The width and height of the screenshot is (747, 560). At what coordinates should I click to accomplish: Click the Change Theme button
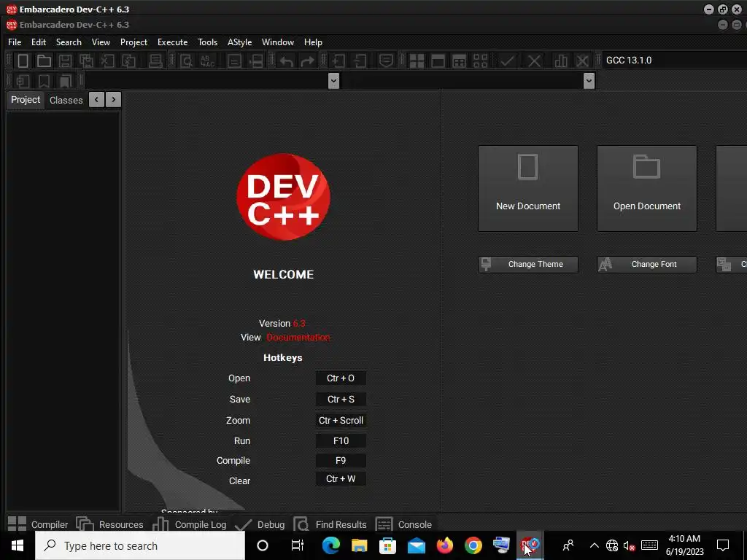pyautogui.click(x=528, y=264)
